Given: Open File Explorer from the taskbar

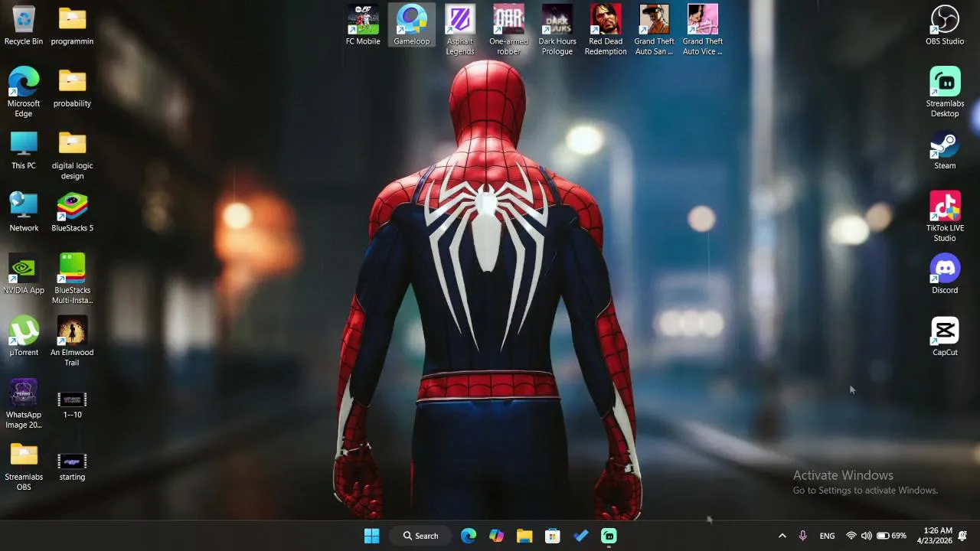Looking at the screenshot, I should click(x=524, y=536).
